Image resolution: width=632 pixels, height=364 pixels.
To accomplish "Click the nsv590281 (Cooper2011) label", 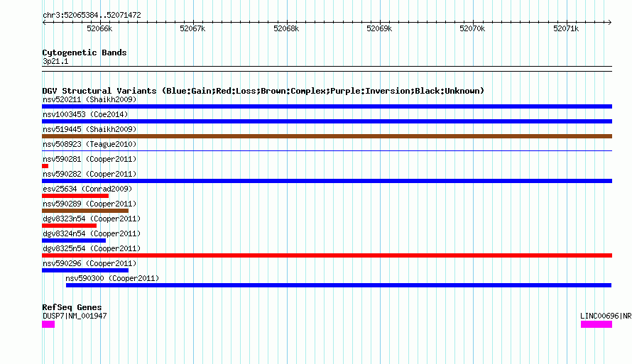I will [89, 159].
